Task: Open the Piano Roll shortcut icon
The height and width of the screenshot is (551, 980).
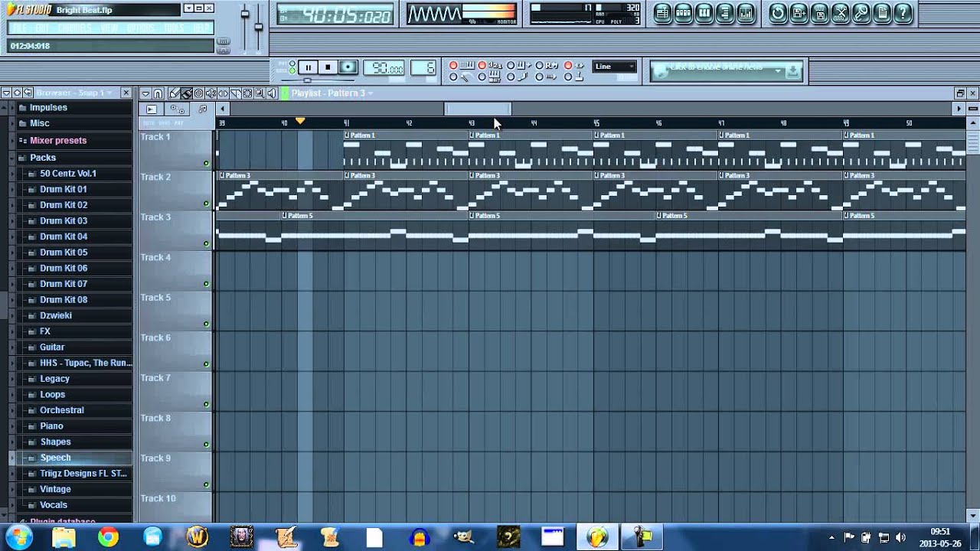Action: 704,12
